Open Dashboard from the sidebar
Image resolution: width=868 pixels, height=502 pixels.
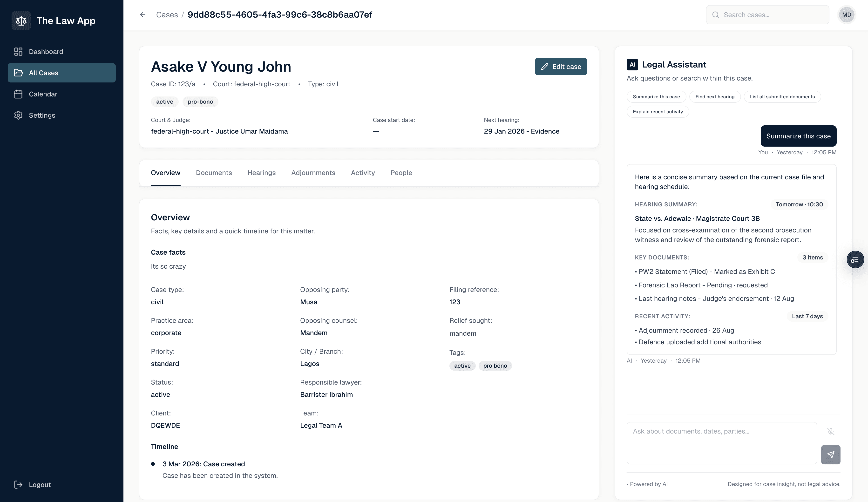pos(46,52)
